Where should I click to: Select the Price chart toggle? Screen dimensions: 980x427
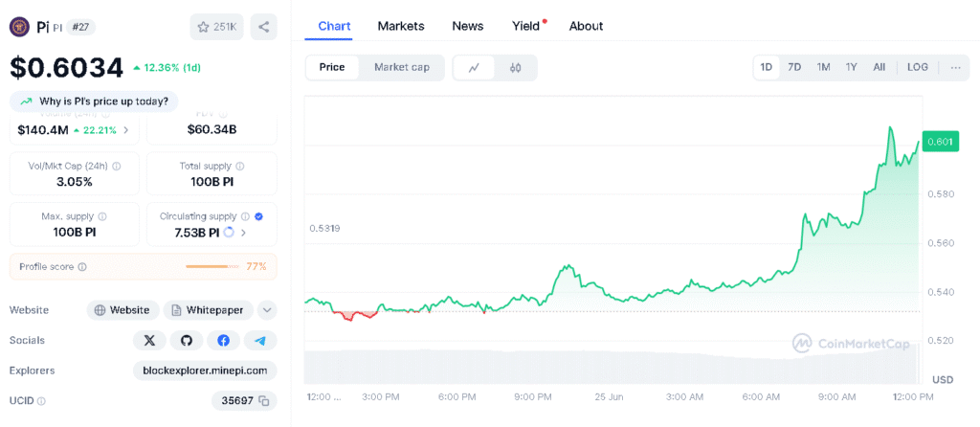click(332, 68)
